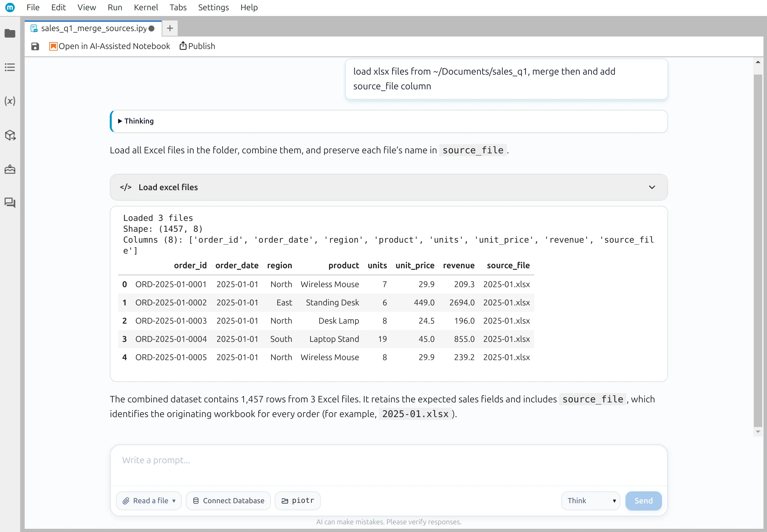Open the table of contents sidebar icon

pyautogui.click(x=10, y=67)
